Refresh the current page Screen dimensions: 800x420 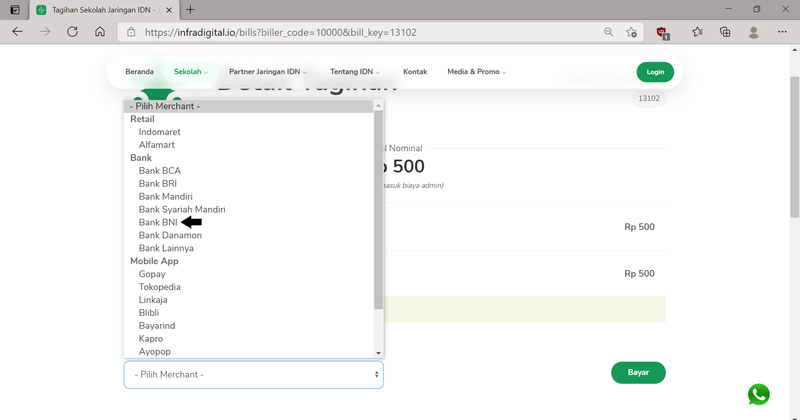pos(72,32)
